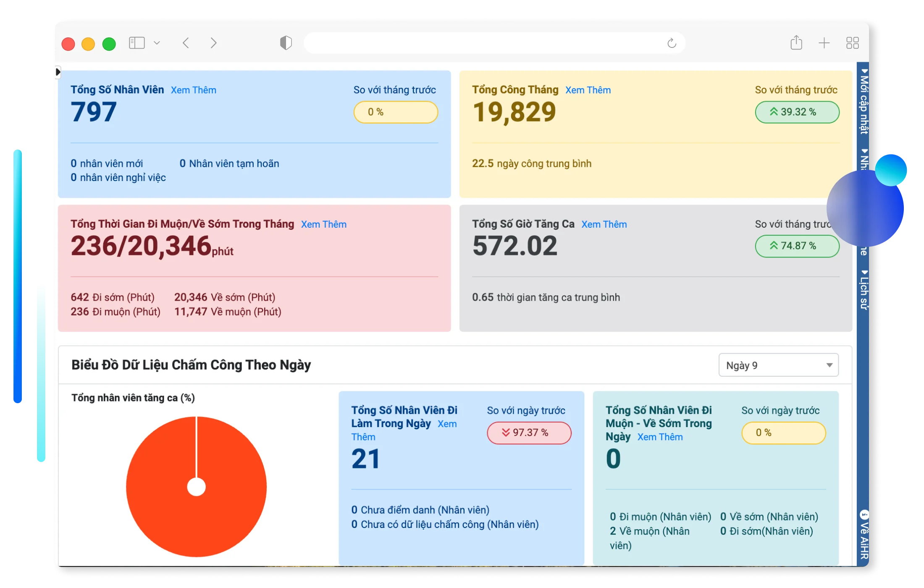Screen dimensions: 924x588
Task: Open the Lịch sử side tab
Action: (x=864, y=290)
